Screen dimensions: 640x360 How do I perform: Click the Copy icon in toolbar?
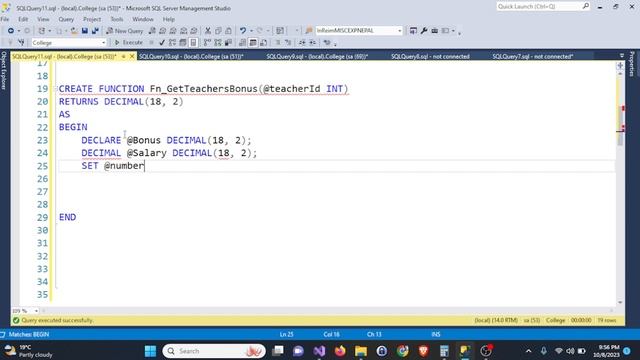click(x=218, y=31)
